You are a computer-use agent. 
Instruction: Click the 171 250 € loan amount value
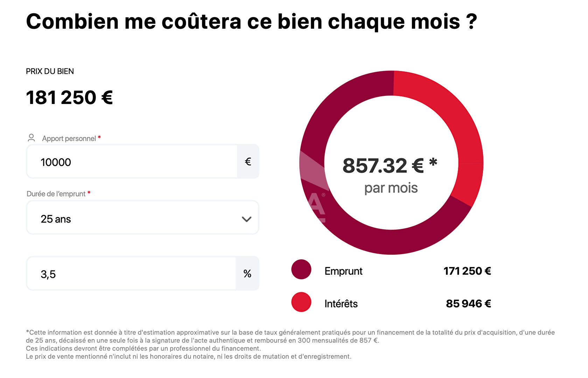click(x=467, y=271)
